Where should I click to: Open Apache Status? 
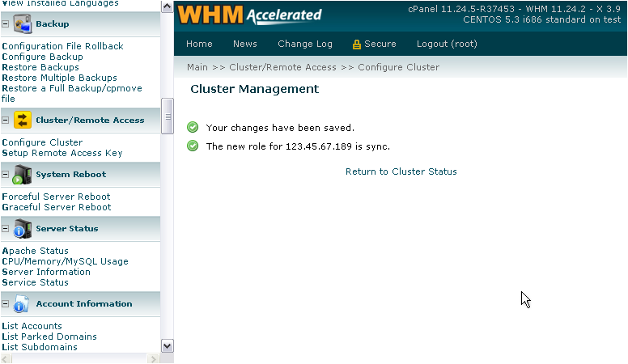pyautogui.click(x=36, y=251)
